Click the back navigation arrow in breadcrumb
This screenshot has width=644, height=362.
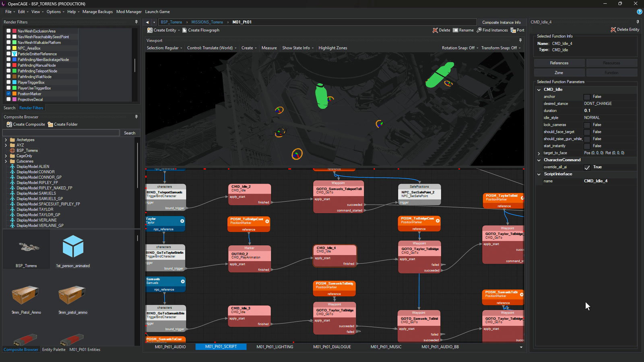147,22
